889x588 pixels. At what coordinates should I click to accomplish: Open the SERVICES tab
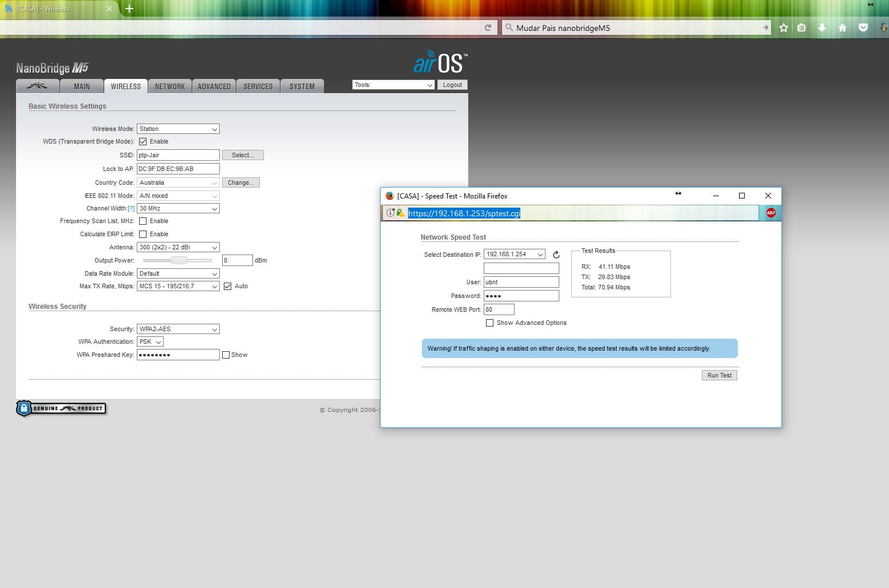pyautogui.click(x=258, y=86)
